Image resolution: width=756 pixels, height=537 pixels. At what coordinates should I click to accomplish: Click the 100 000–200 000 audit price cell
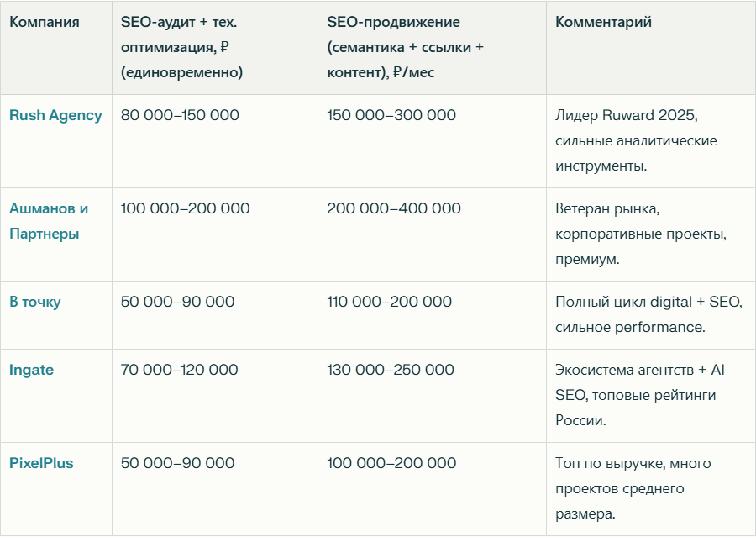click(185, 208)
